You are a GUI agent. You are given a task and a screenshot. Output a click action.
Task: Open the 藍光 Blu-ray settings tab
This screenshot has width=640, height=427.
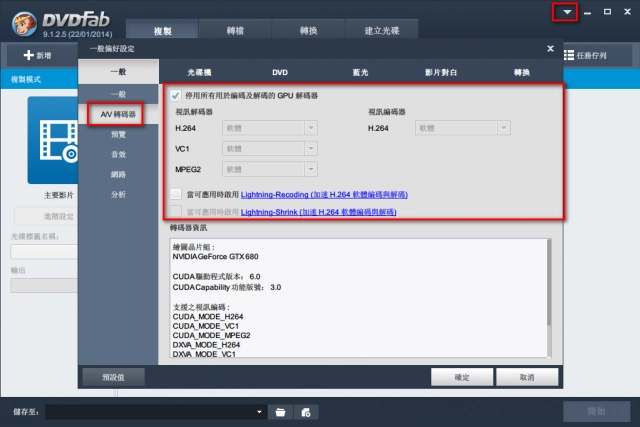360,73
